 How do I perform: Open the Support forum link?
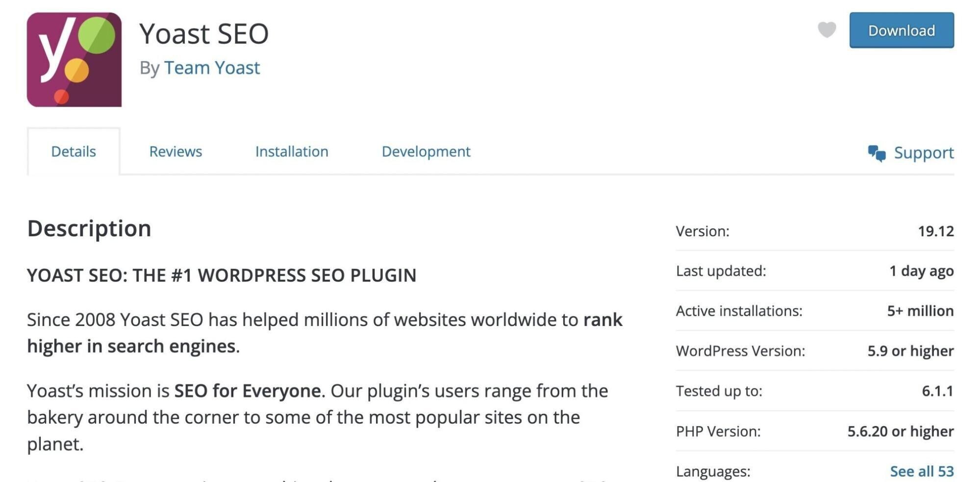[924, 152]
